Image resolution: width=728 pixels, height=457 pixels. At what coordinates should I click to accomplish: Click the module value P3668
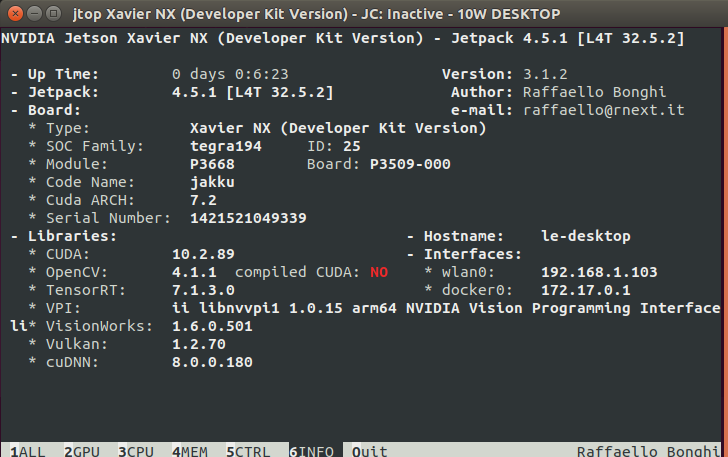pos(212,164)
